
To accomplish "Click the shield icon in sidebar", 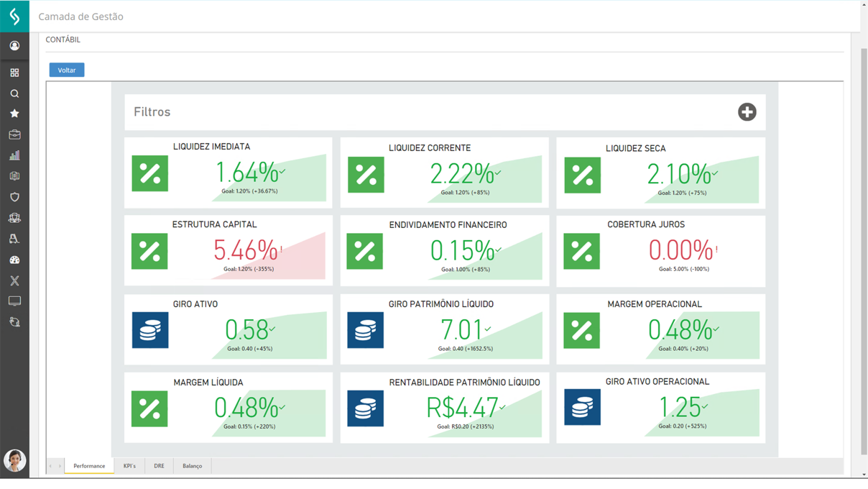I will (14, 197).
